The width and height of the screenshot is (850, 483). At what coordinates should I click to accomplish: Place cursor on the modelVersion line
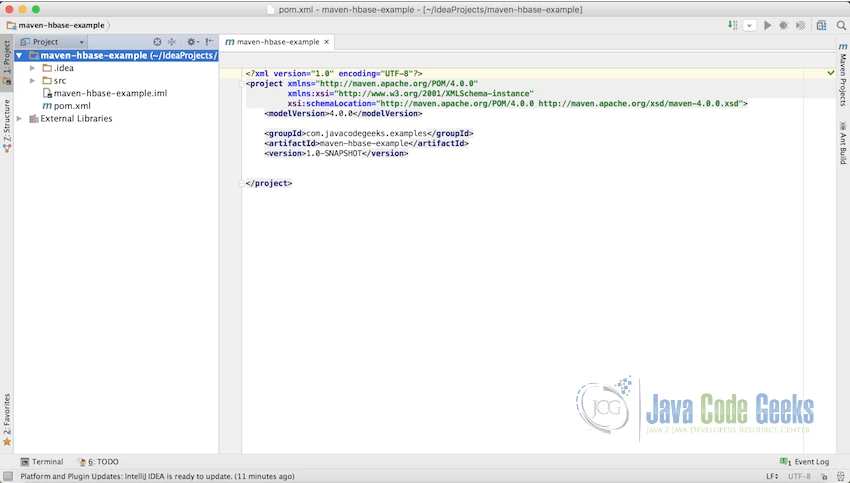pyautogui.click(x=343, y=113)
